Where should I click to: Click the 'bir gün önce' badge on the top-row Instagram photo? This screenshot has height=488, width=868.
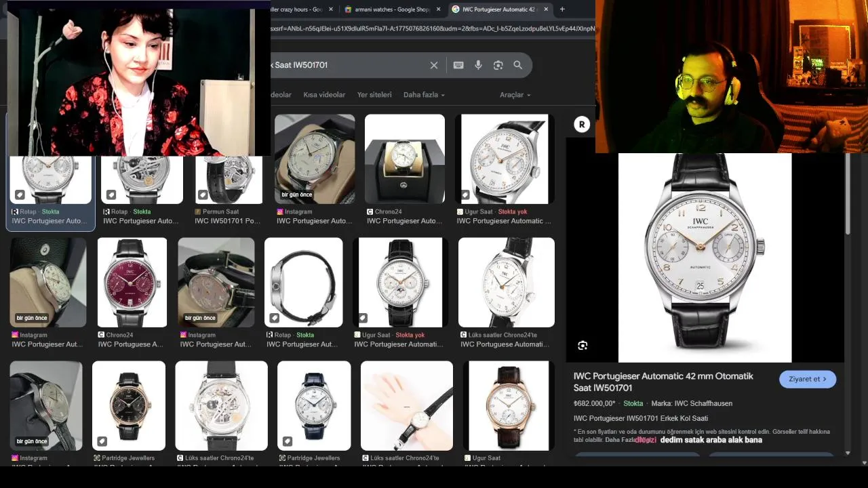tap(296, 195)
